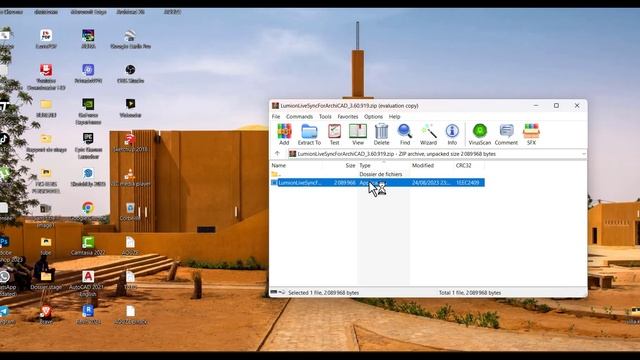Expand the archive path dropdown arrow

(584, 154)
